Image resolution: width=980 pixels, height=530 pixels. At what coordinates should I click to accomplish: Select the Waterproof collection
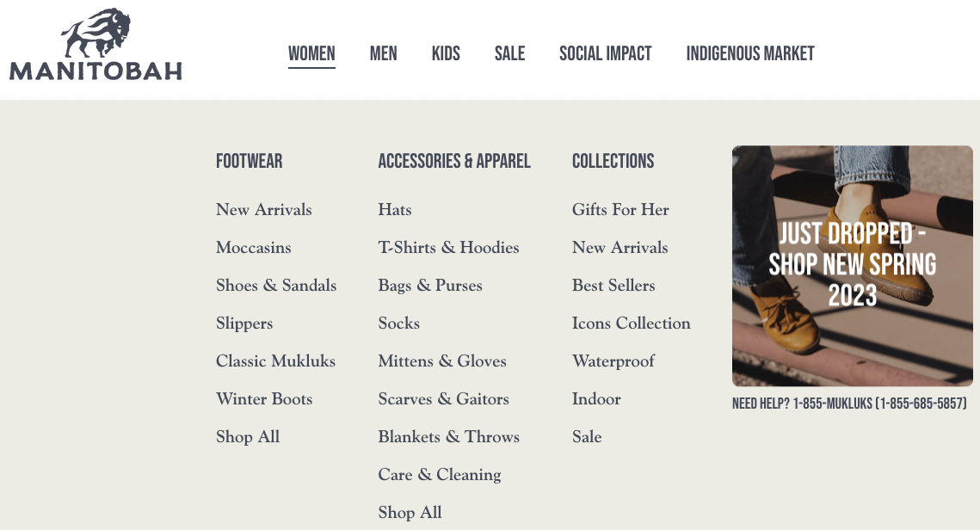coord(613,361)
